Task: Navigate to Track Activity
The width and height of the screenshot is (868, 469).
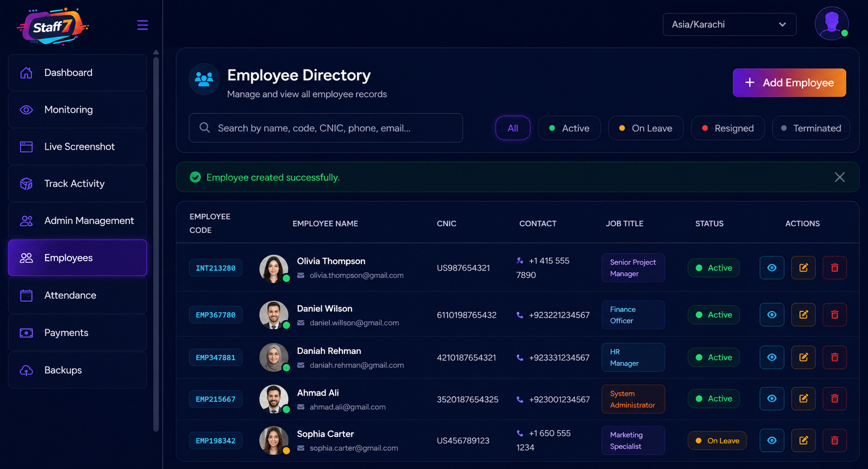Action: pyautogui.click(x=77, y=184)
